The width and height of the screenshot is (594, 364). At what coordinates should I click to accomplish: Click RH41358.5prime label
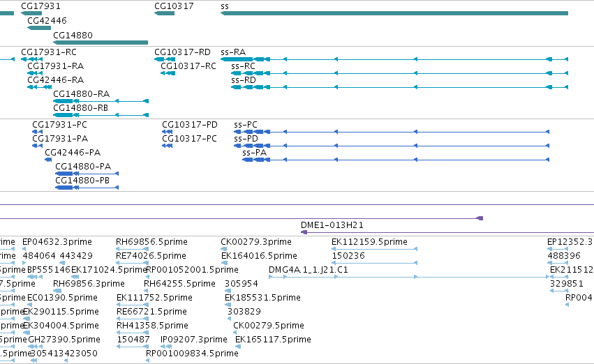152,326
